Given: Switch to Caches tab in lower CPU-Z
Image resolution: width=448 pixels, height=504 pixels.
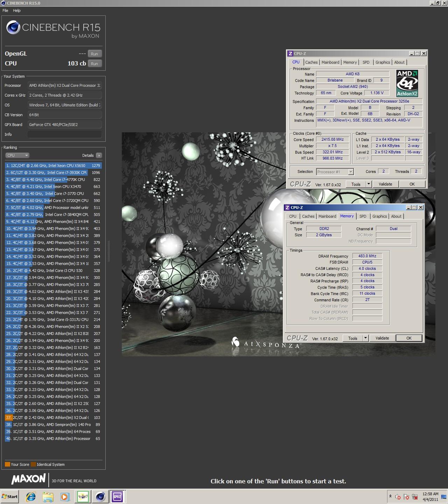Looking at the screenshot, I should (308, 216).
